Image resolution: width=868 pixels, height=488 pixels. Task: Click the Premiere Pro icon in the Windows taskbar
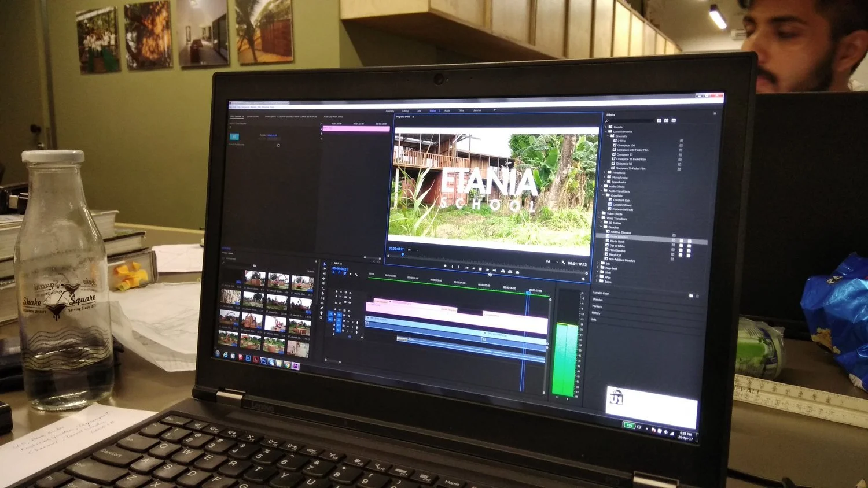point(296,366)
